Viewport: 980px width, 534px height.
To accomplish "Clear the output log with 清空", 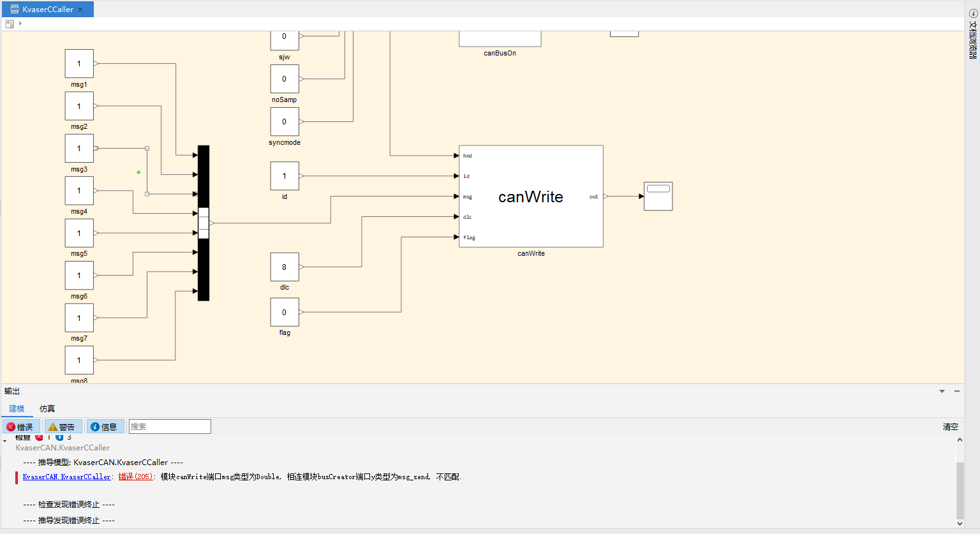I will (951, 427).
